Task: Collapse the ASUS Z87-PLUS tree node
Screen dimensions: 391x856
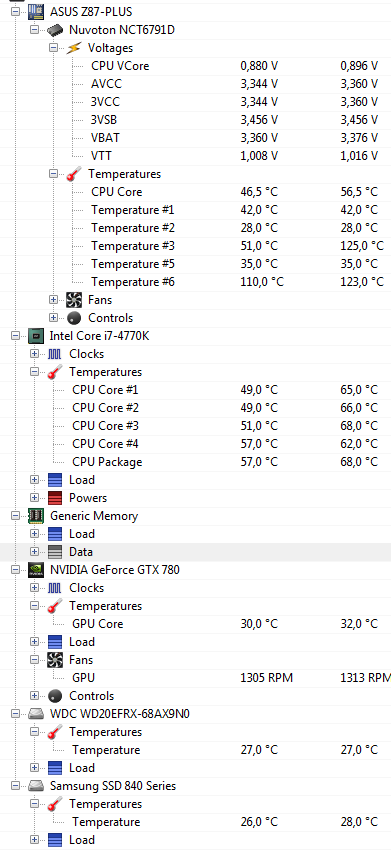Action: point(16,11)
